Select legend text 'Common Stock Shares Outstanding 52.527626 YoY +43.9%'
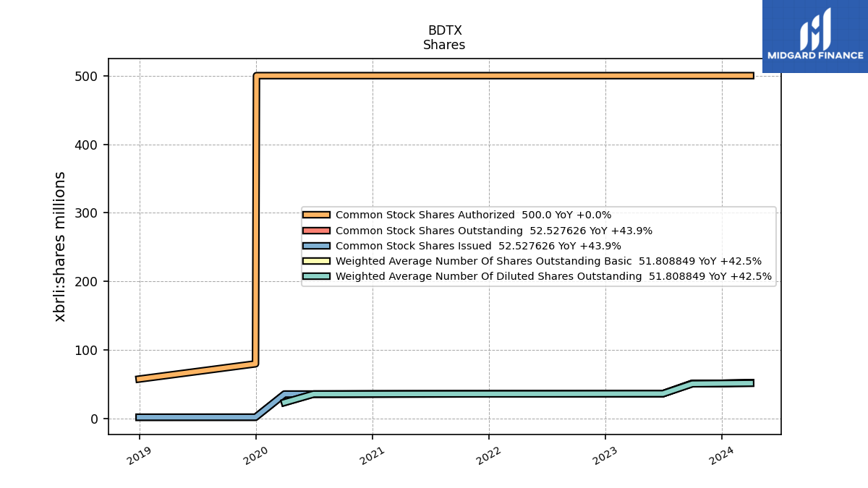Viewport: 868px width, 488px height. coord(494,231)
